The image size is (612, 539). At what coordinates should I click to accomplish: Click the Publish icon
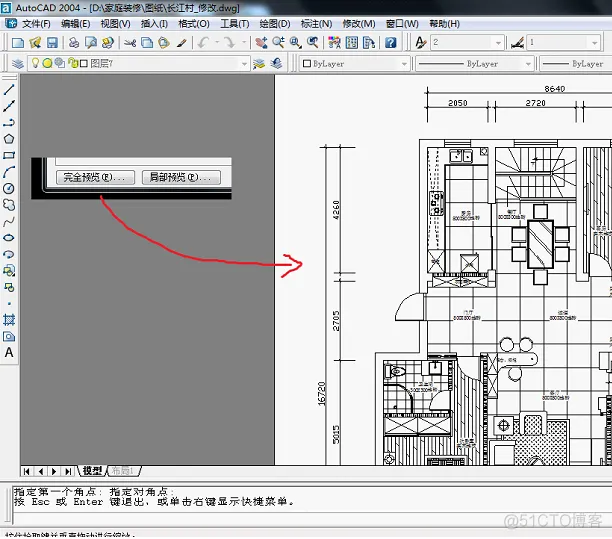(108, 43)
